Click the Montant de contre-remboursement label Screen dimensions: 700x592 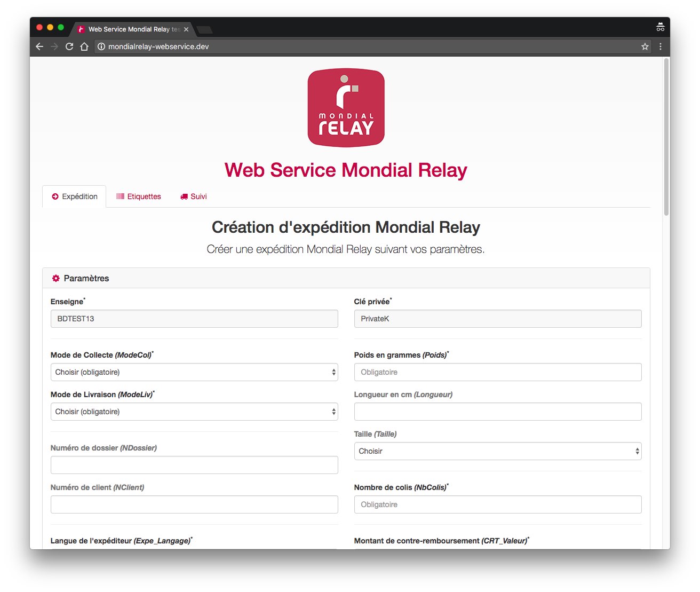pos(442,541)
